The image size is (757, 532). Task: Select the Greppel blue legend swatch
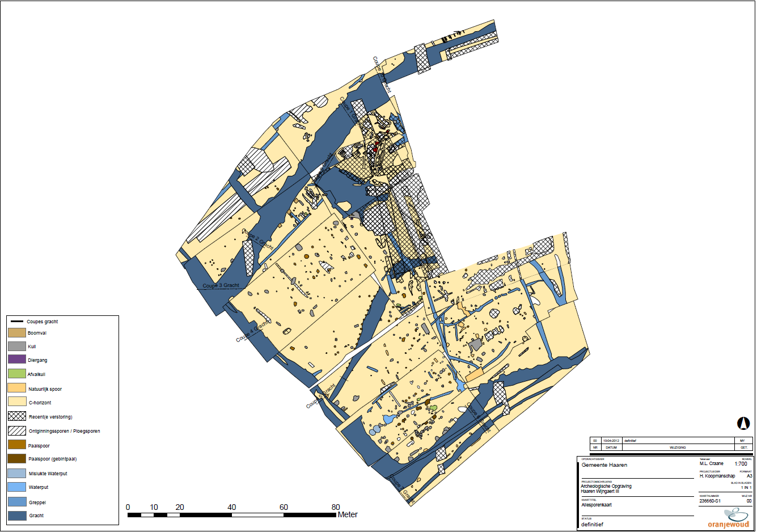(x=17, y=501)
